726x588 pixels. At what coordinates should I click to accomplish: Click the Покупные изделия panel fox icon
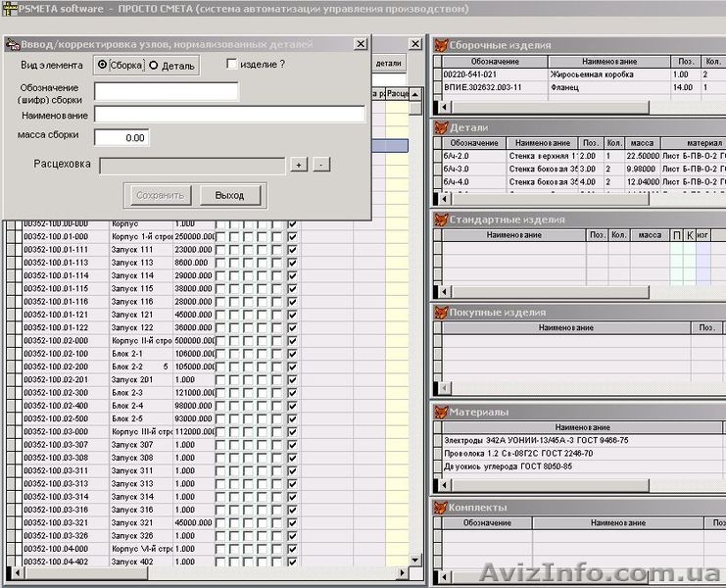pos(441,312)
